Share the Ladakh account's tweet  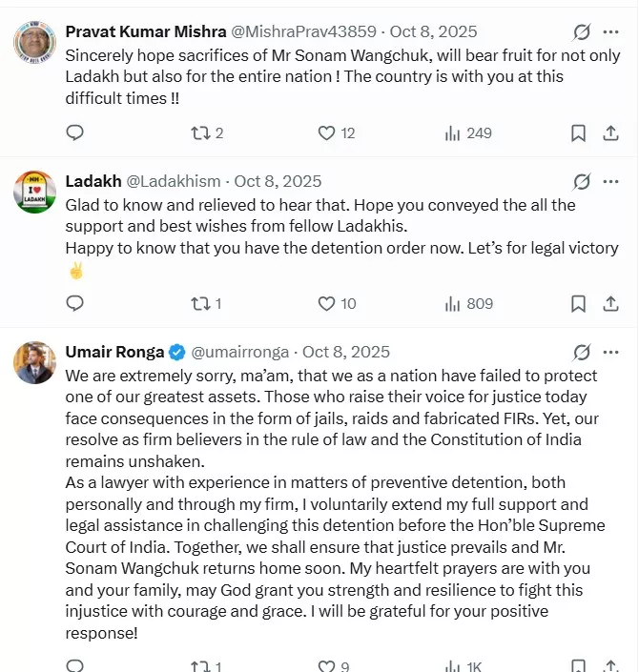(x=611, y=303)
